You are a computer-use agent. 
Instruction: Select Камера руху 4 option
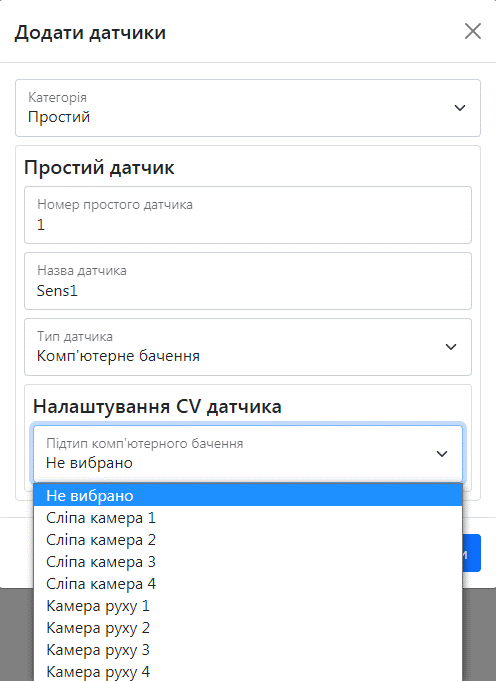[x=248, y=671]
